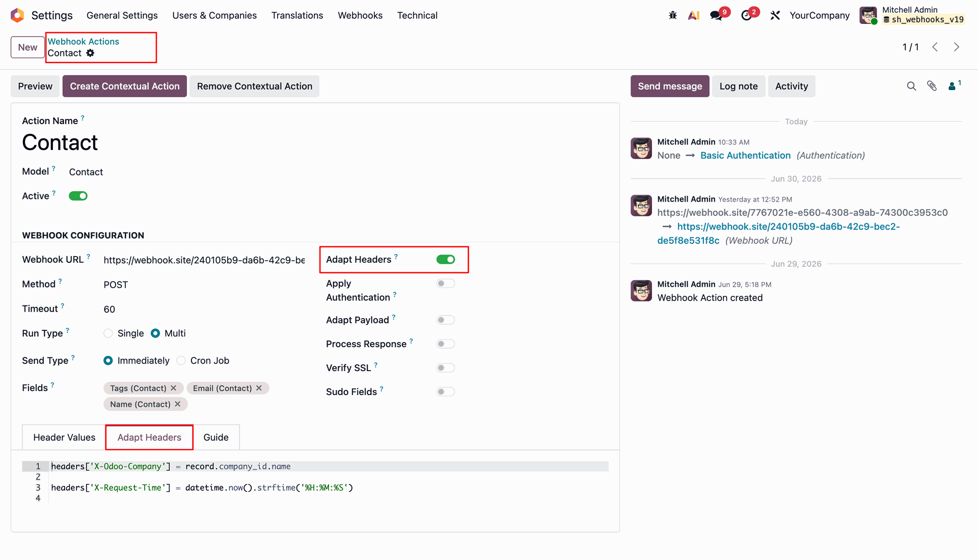Go to next record arrow
Viewport: 978px width, 560px height.
957,47
